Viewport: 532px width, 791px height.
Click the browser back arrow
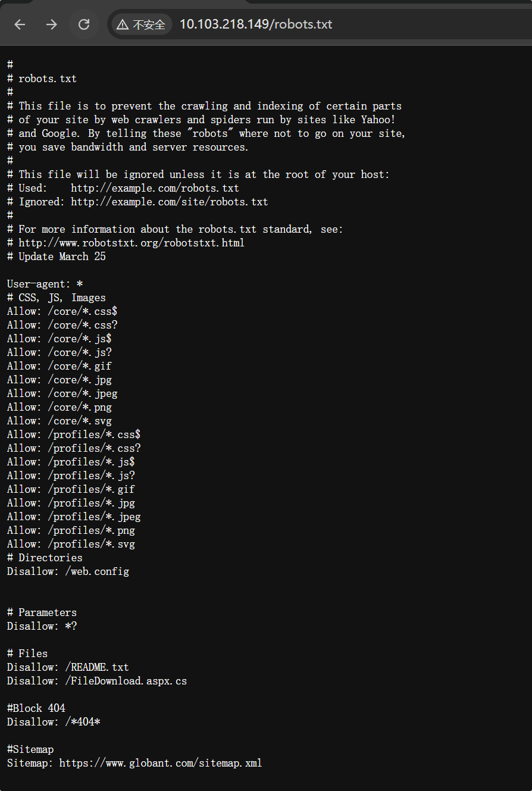click(x=20, y=24)
